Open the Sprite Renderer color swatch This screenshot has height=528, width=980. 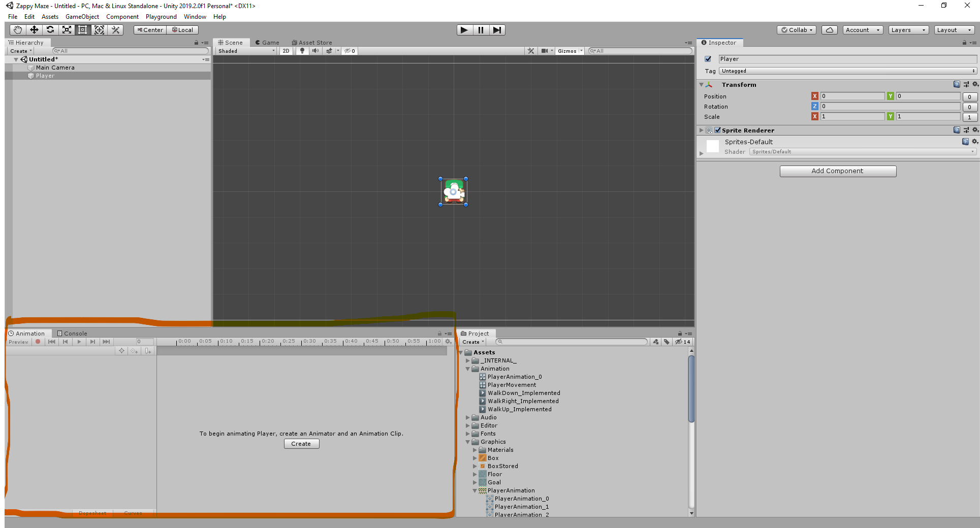point(712,146)
